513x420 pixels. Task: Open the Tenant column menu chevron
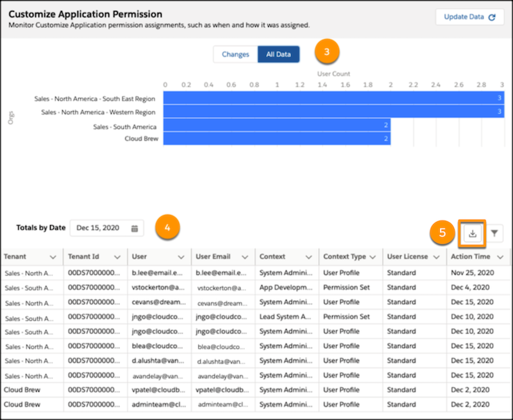click(53, 257)
